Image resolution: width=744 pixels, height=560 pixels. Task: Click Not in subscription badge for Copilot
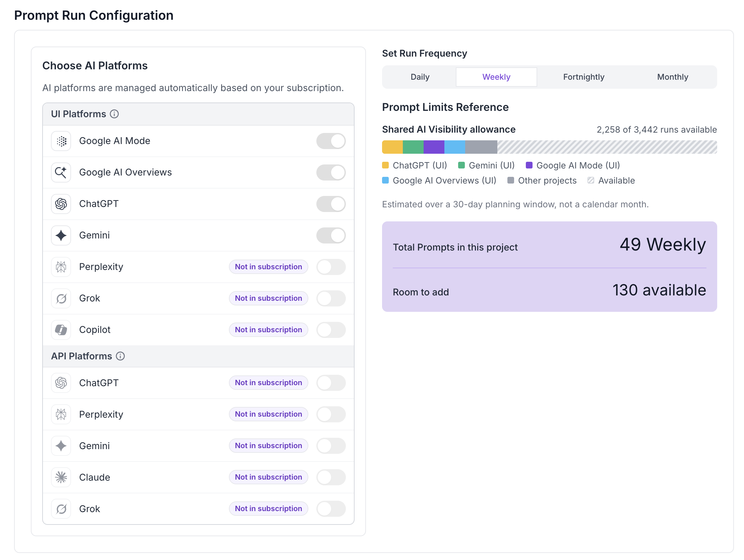[268, 330]
